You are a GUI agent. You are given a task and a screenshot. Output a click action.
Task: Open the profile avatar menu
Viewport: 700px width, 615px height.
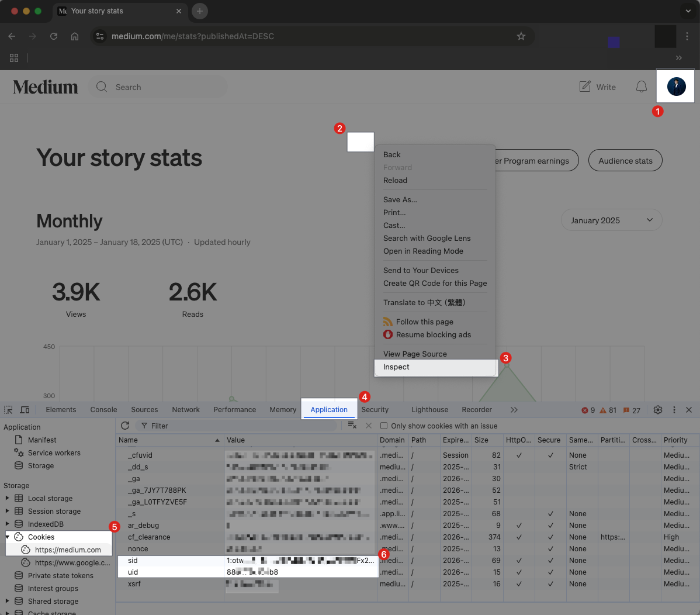676,87
